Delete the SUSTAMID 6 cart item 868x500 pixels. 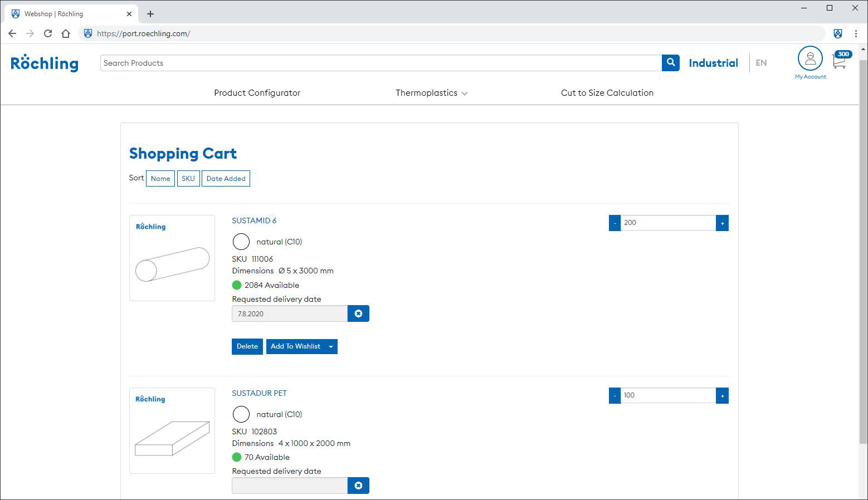pos(247,346)
